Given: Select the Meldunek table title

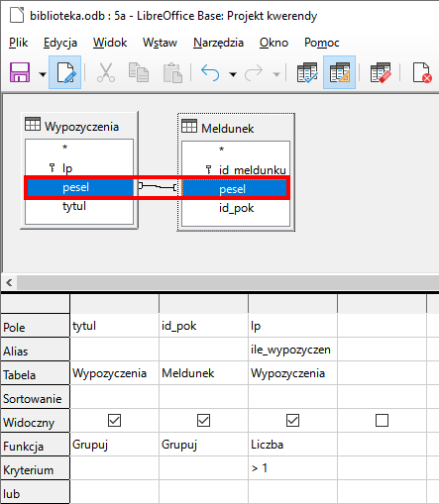Looking at the screenshot, I should tap(228, 129).
